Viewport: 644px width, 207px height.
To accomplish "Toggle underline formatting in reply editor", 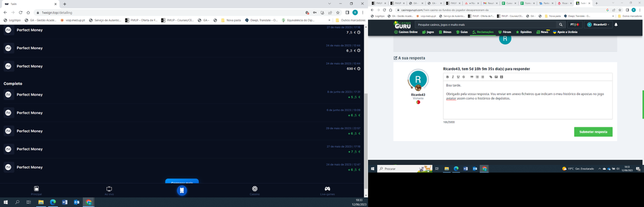I will pyautogui.click(x=458, y=77).
